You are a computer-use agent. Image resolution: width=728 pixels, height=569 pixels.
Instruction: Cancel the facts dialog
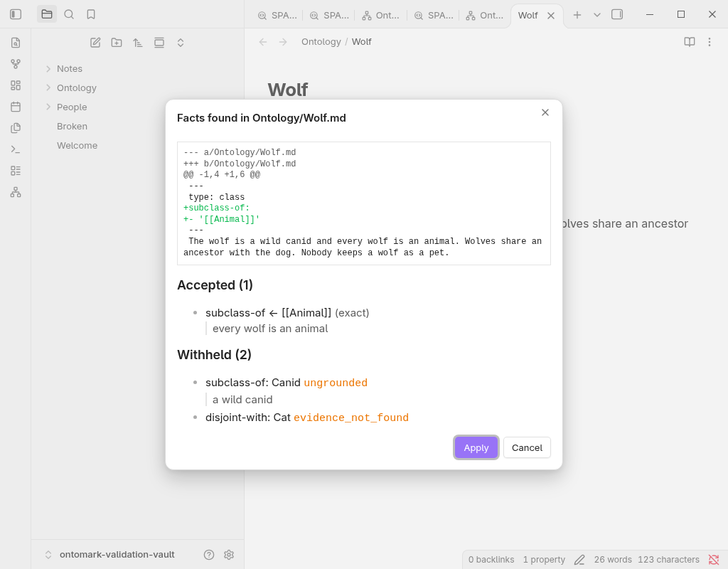527,448
